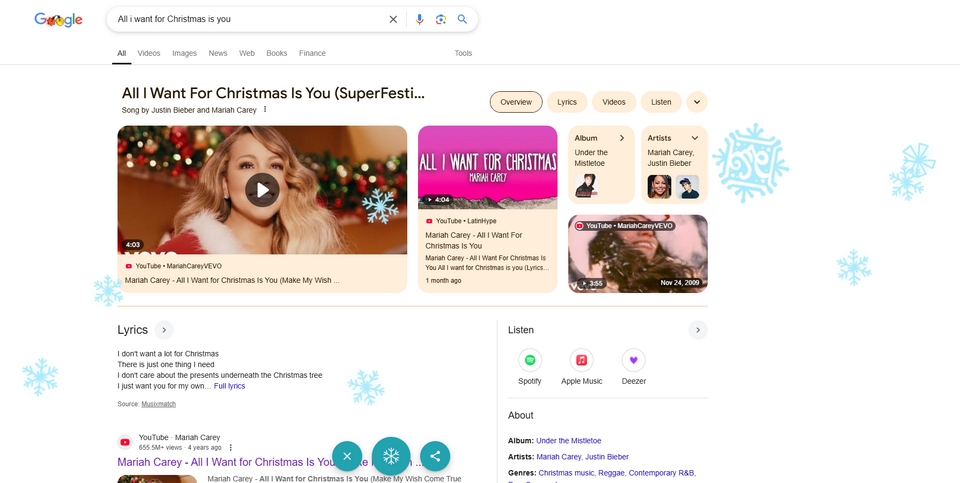The image size is (960, 483).
Task: Switch to the Videos search tab
Action: pos(149,53)
